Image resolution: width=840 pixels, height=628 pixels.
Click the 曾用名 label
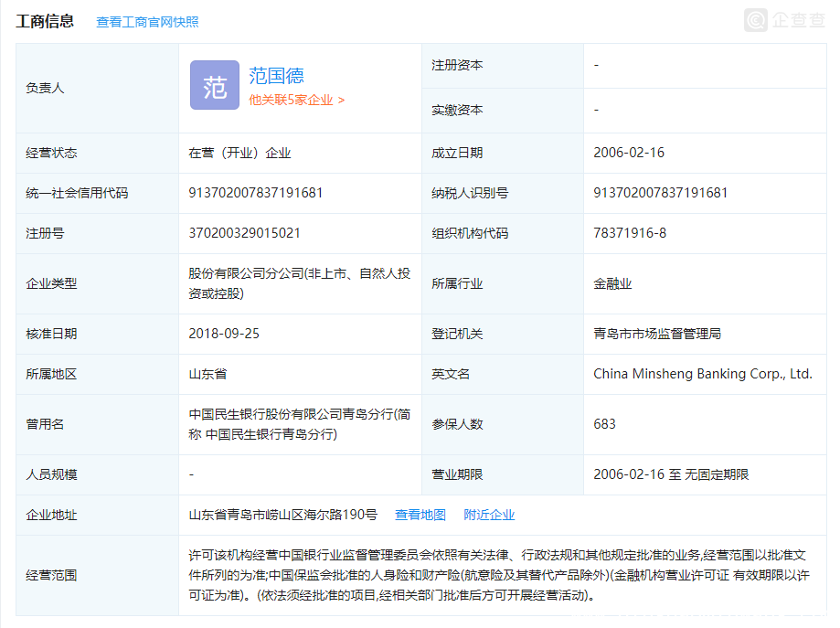pos(45,424)
